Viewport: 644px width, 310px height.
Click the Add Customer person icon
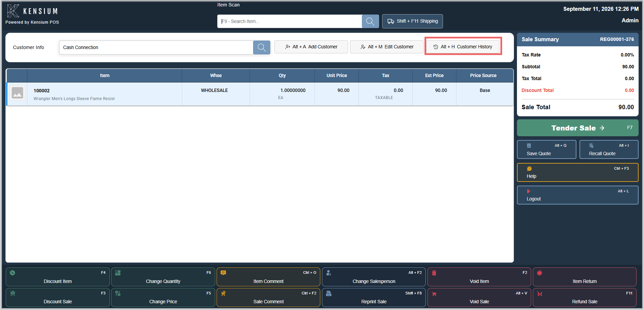pos(288,47)
